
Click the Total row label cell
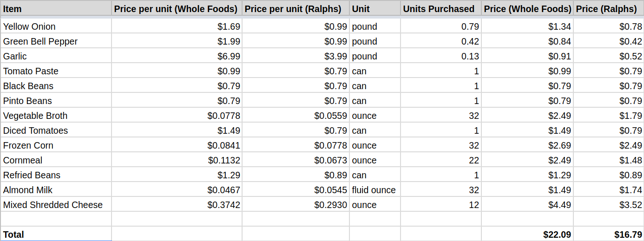pyautogui.click(x=56, y=234)
